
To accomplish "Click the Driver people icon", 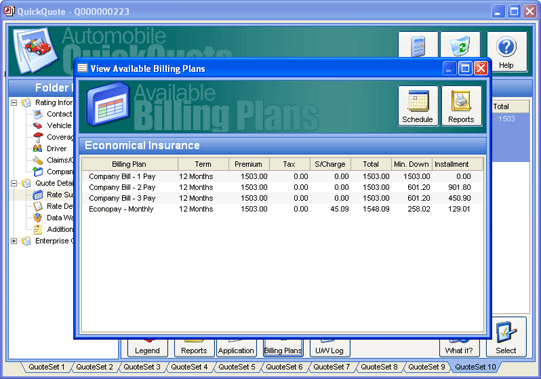I will 38,148.
